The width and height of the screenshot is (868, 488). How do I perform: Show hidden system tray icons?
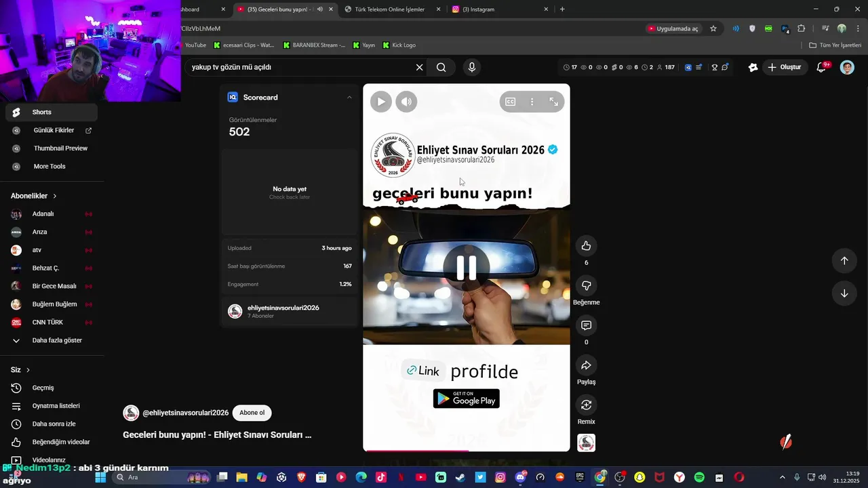pos(782,477)
